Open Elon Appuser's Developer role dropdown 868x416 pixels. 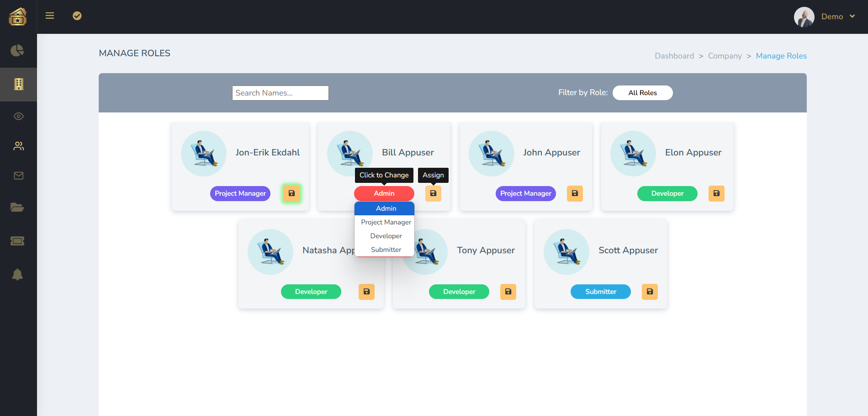click(667, 193)
